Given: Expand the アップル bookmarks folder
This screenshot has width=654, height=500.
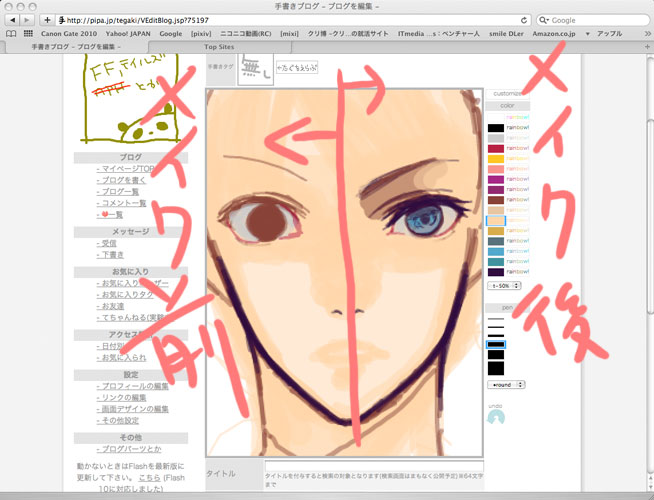Looking at the screenshot, I should (x=605, y=33).
